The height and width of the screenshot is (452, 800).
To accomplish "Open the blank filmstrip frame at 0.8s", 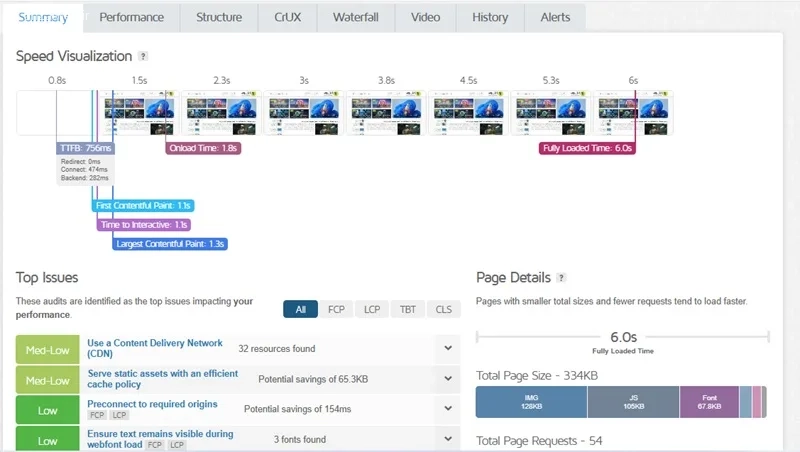I will pyautogui.click(x=57, y=113).
